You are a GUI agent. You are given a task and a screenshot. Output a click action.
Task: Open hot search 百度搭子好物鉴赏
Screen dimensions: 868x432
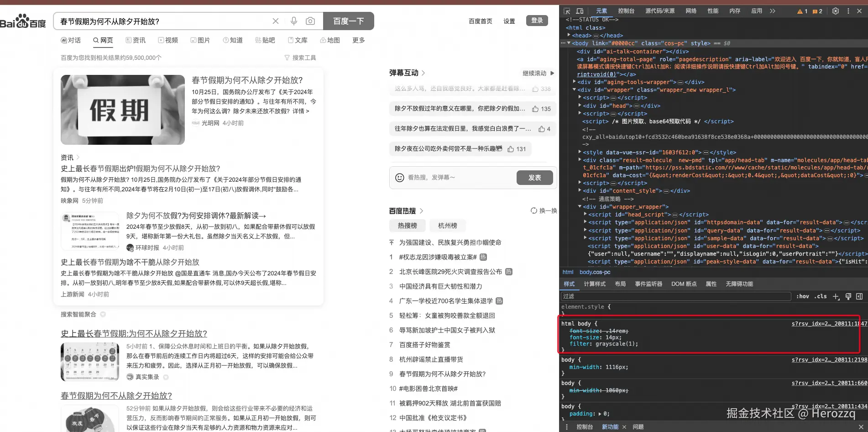425,345
